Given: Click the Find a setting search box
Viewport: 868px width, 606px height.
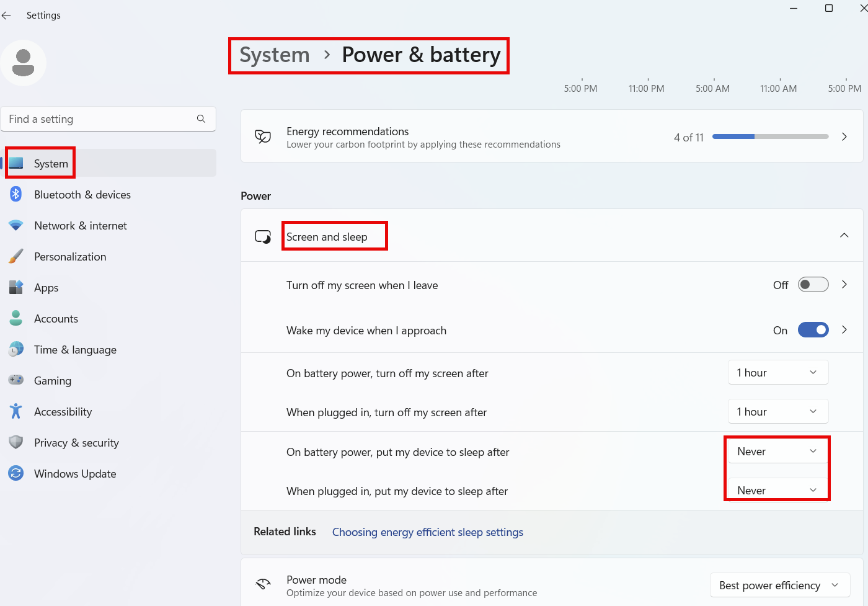Looking at the screenshot, I should click(108, 119).
